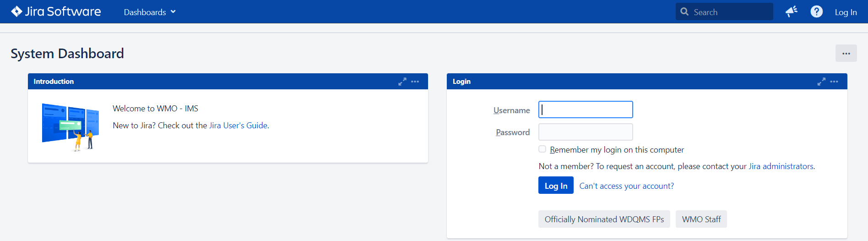Click the Jira Software logo

tap(56, 11)
